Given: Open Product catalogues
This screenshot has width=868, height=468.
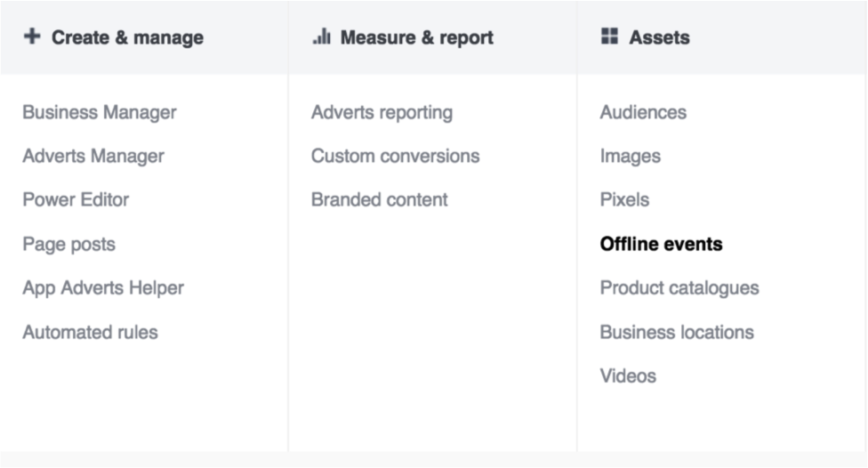Looking at the screenshot, I should (679, 287).
